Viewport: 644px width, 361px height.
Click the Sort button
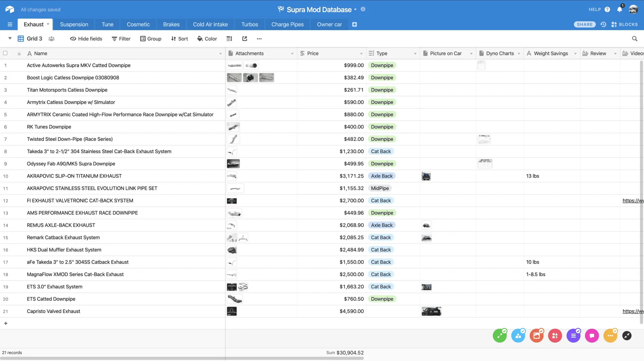coord(180,39)
